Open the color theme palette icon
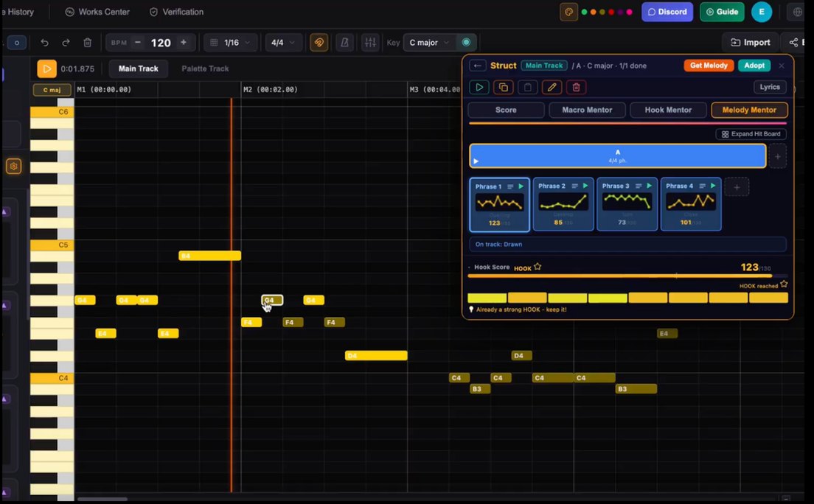Viewport: 814px width, 504px height. tap(568, 12)
